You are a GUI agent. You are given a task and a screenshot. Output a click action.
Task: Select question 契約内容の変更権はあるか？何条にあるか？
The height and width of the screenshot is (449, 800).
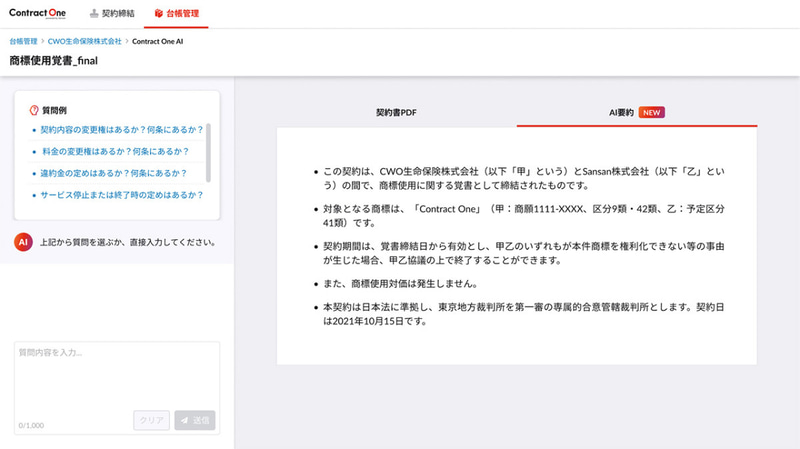point(121,130)
